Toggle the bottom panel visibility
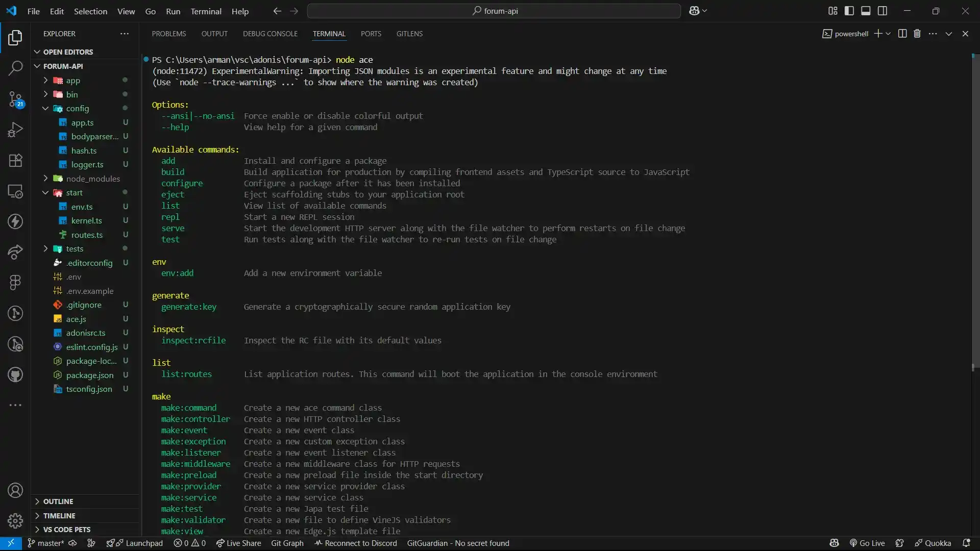The height and width of the screenshot is (551, 980). pyautogui.click(x=866, y=11)
